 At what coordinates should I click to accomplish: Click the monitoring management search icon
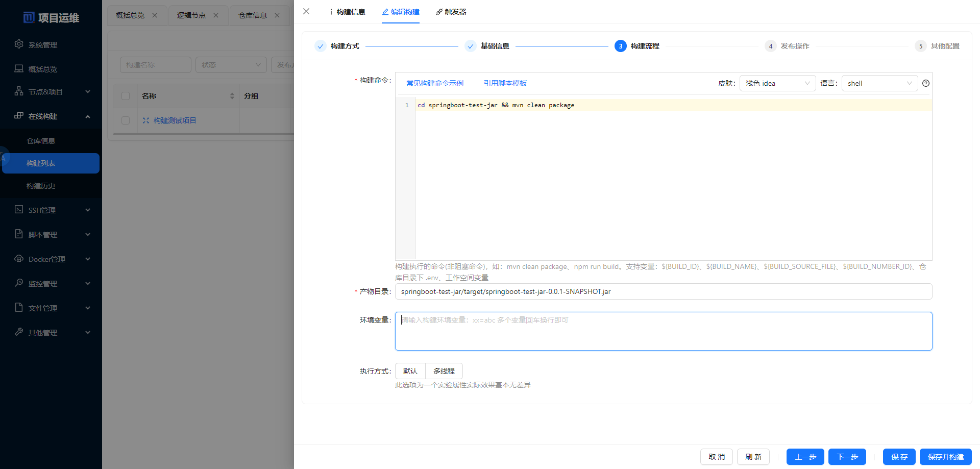coord(19,283)
